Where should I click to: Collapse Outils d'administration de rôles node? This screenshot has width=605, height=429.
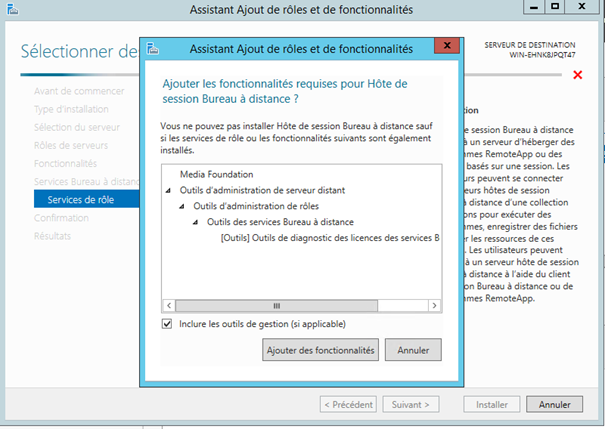point(183,207)
